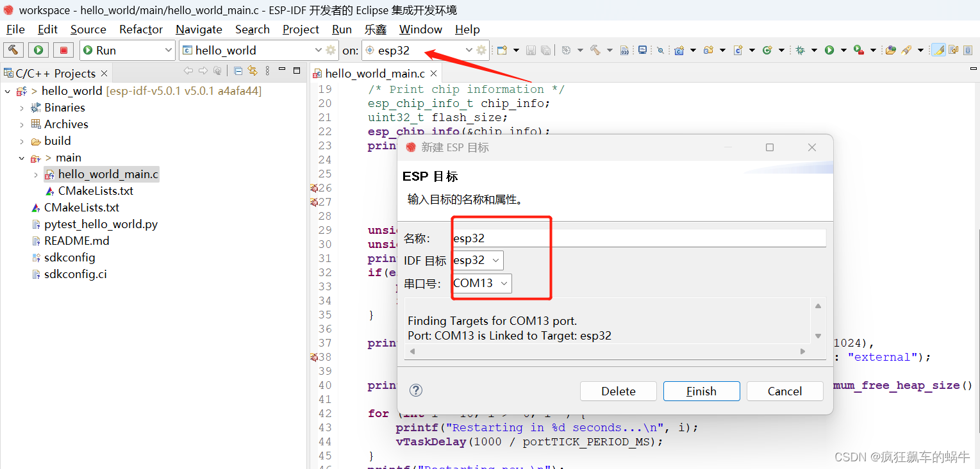
Task: Collapse the main folder node
Action: pyautogui.click(x=22, y=158)
